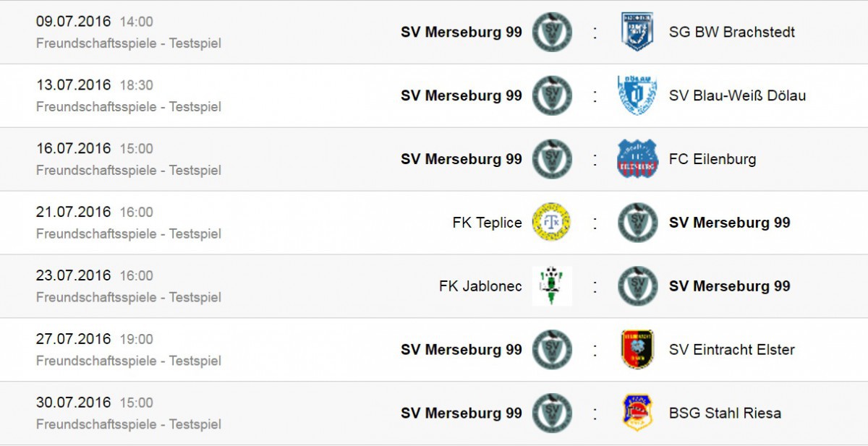This screenshot has width=868, height=446.
Task: Click the FK Jablonec team name
Action: (480, 286)
